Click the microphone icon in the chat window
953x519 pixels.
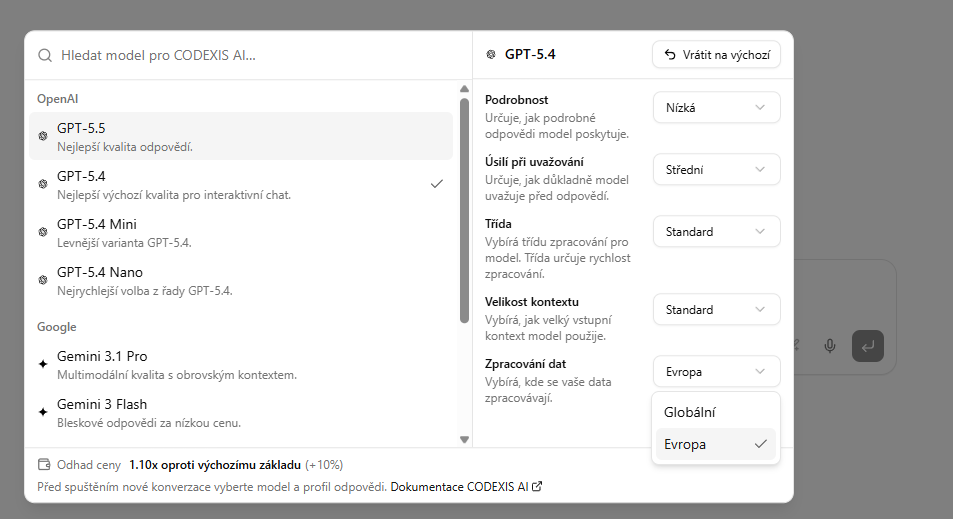[x=830, y=346]
